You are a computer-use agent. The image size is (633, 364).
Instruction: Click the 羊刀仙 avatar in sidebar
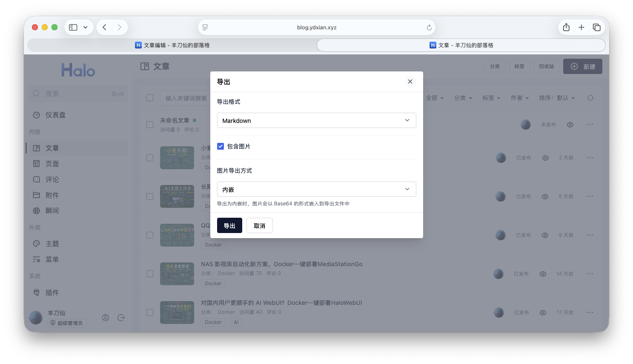tap(36, 318)
